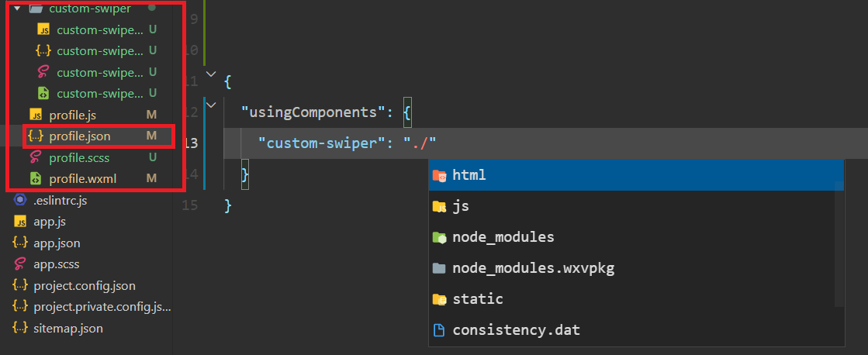
Task: Open the custom-swiper JS file icon
Action: pyautogui.click(x=43, y=30)
